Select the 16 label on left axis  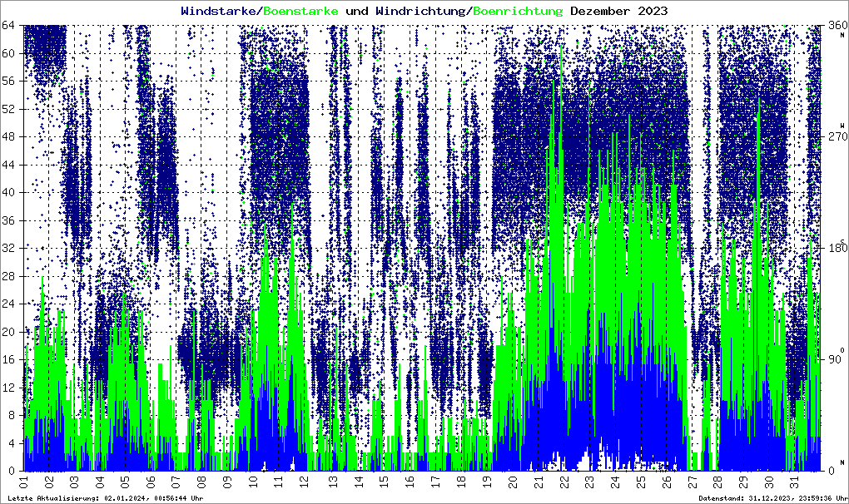pos(10,359)
